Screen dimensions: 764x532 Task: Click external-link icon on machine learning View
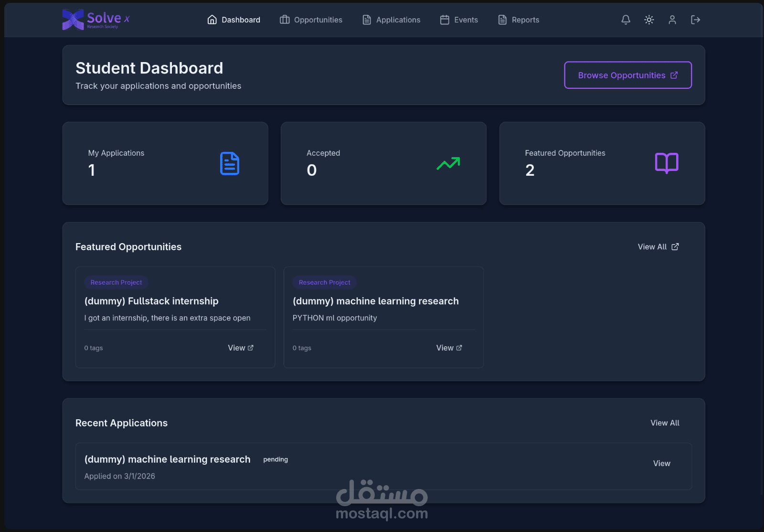coord(459,348)
